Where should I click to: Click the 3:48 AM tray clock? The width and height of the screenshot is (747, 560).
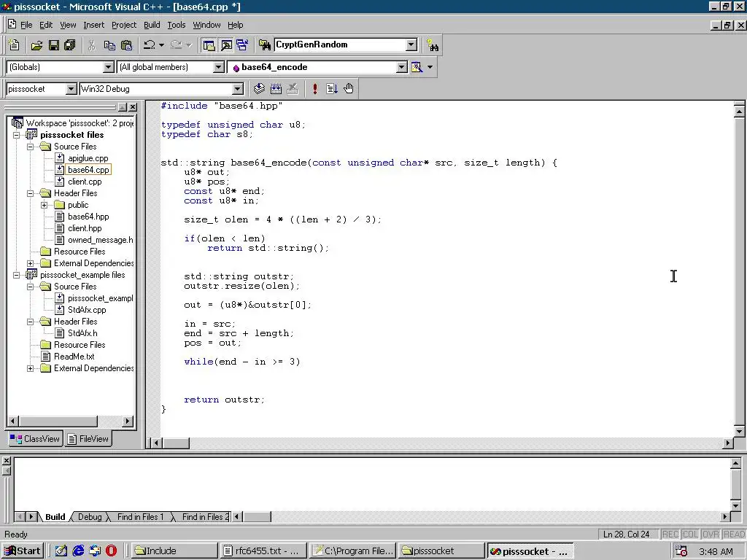(716, 551)
